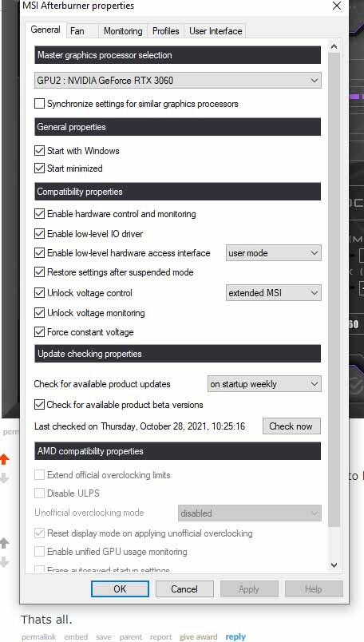This screenshot has height=642, width=364.
Task: Click the Check now button
Action: (x=291, y=426)
